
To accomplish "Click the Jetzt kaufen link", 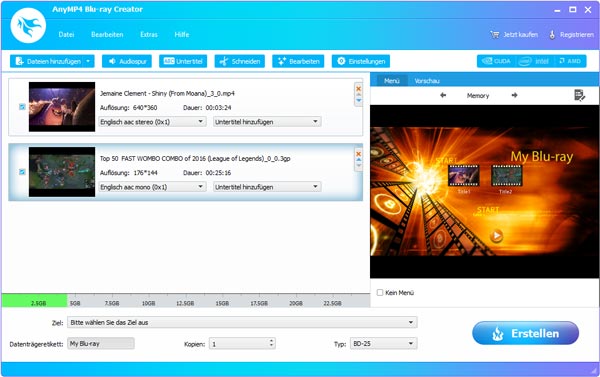I will [x=514, y=34].
